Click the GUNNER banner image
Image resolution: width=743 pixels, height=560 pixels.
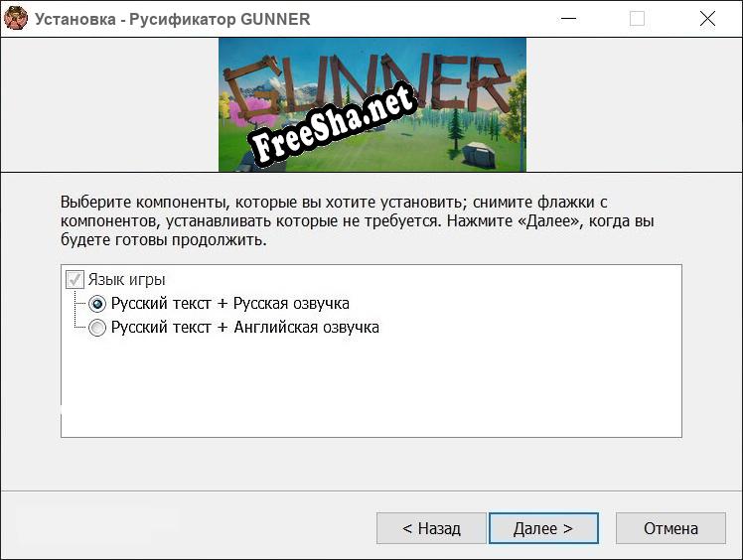point(371,104)
